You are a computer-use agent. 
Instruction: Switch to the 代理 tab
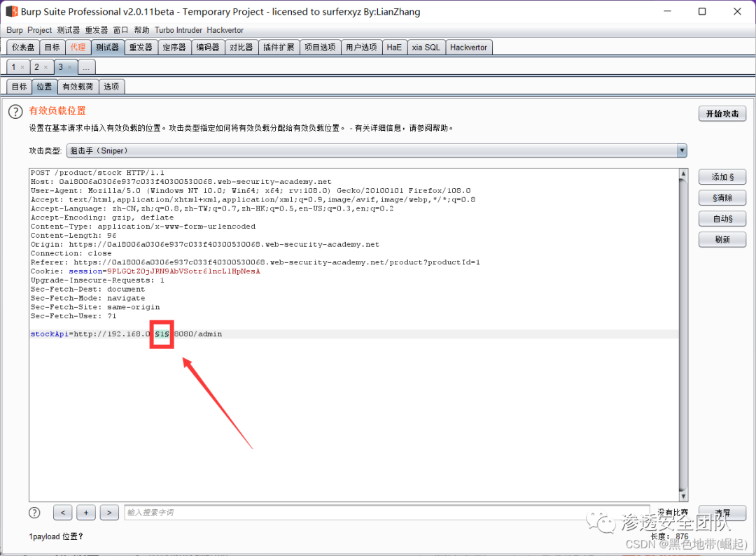(78, 48)
